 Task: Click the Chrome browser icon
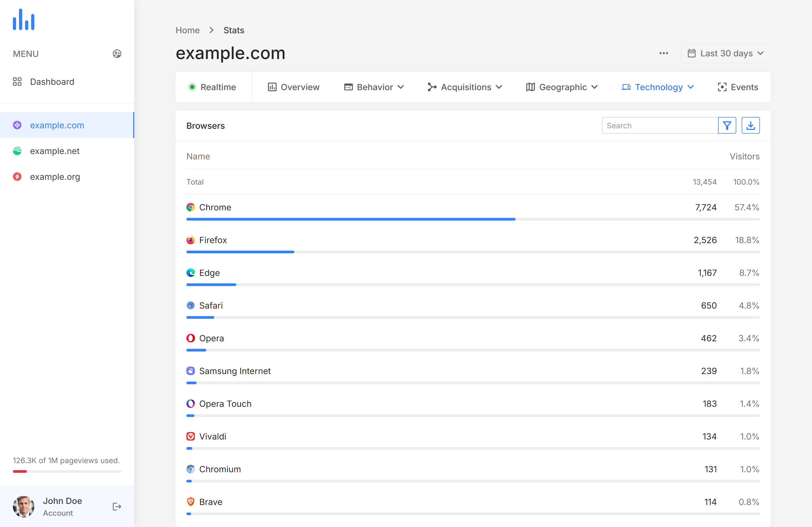pos(190,207)
